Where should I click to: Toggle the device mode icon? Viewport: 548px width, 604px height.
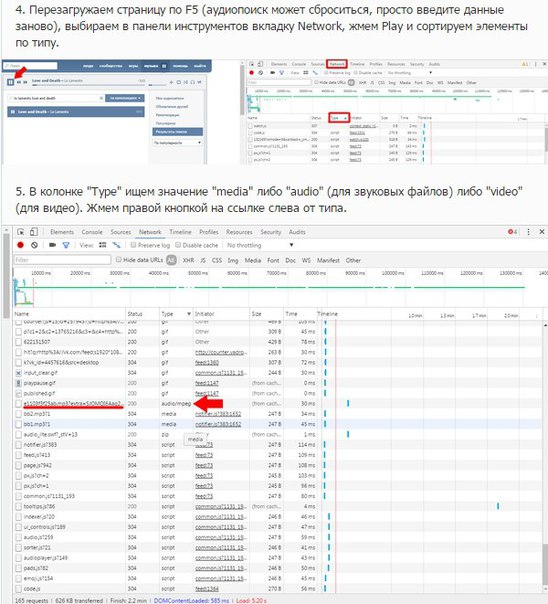tap(34, 232)
